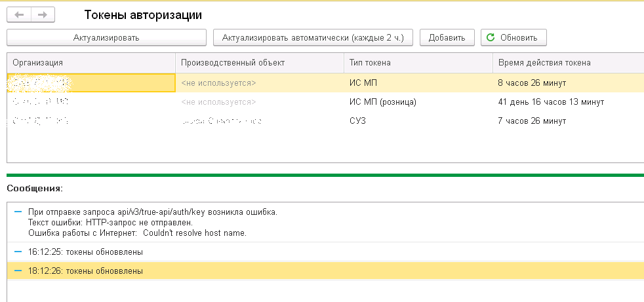This screenshot has height=302, width=644.
Task: Sort by Производственный объект column header
Action: point(259,62)
